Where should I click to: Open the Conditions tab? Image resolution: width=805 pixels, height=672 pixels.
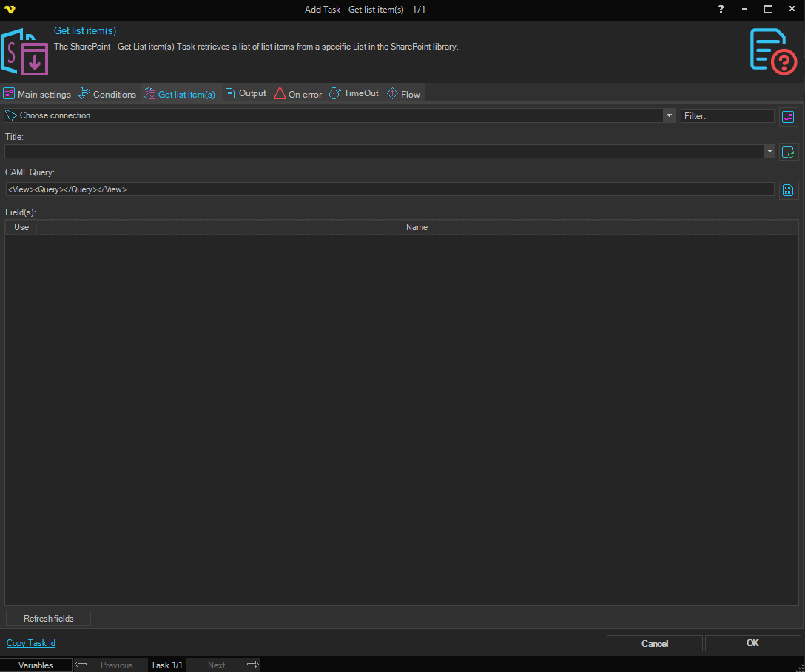pos(107,94)
